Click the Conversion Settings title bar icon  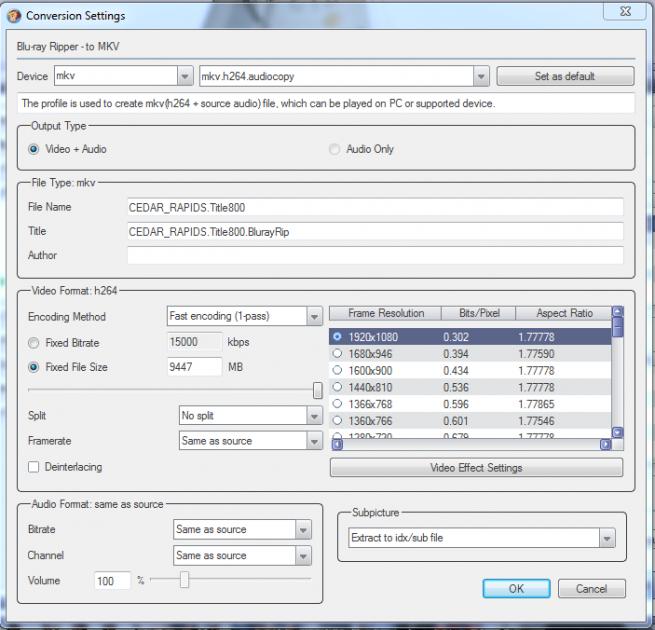[13, 16]
